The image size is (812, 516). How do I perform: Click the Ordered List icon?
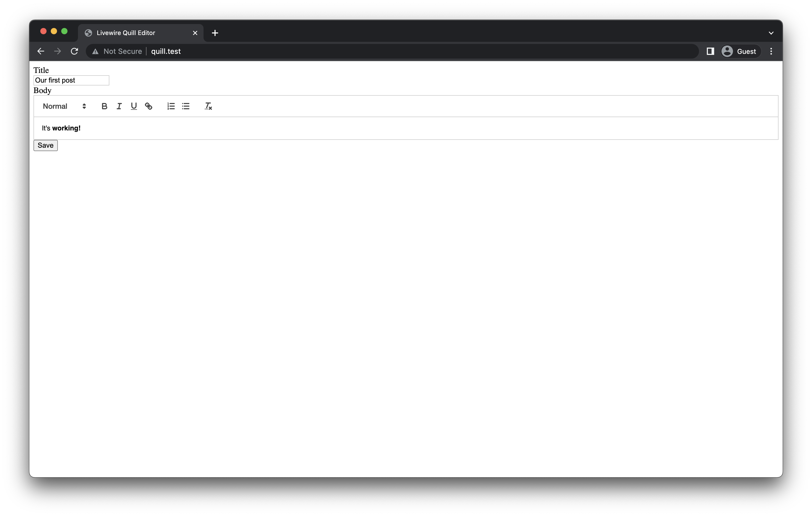pyautogui.click(x=171, y=106)
